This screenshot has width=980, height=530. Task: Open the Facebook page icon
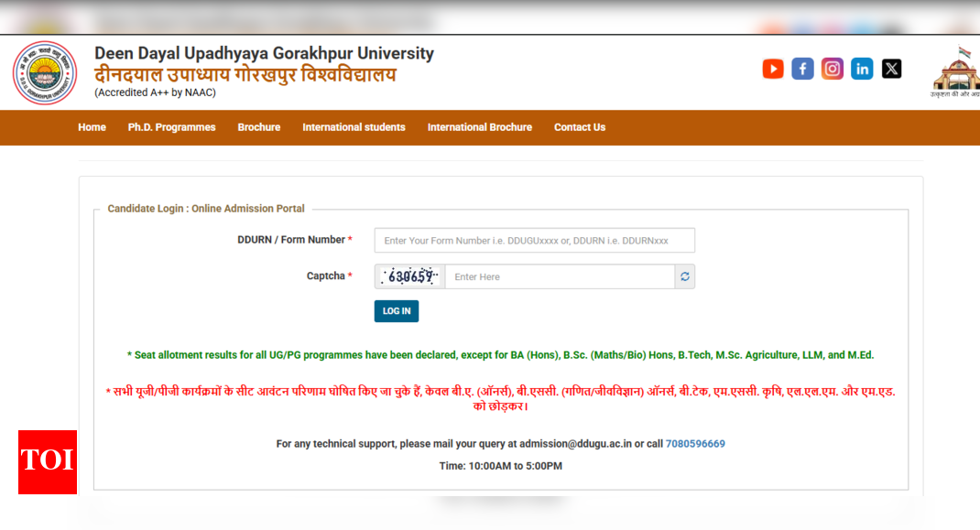[802, 69]
